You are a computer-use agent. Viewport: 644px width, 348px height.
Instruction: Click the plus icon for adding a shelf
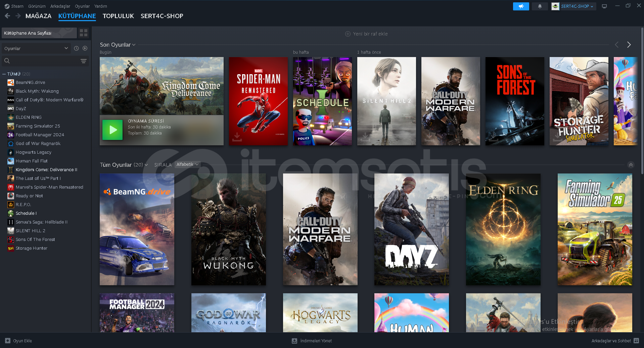(x=348, y=34)
